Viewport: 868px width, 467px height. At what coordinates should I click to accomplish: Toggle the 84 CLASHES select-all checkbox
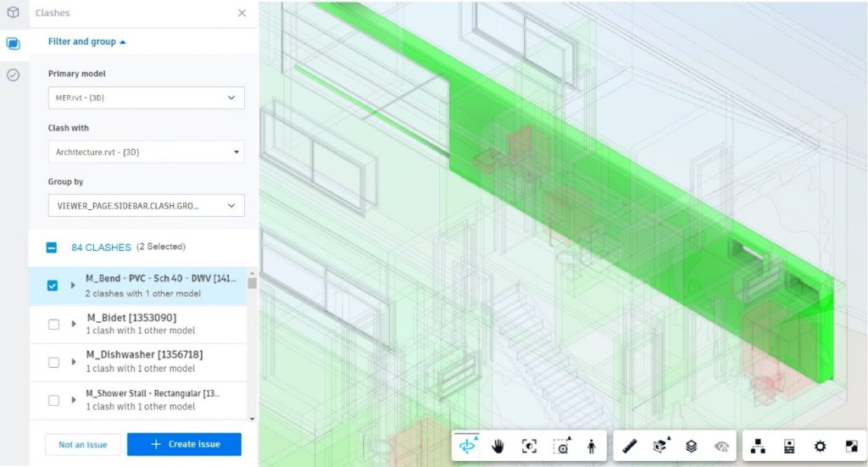click(52, 247)
